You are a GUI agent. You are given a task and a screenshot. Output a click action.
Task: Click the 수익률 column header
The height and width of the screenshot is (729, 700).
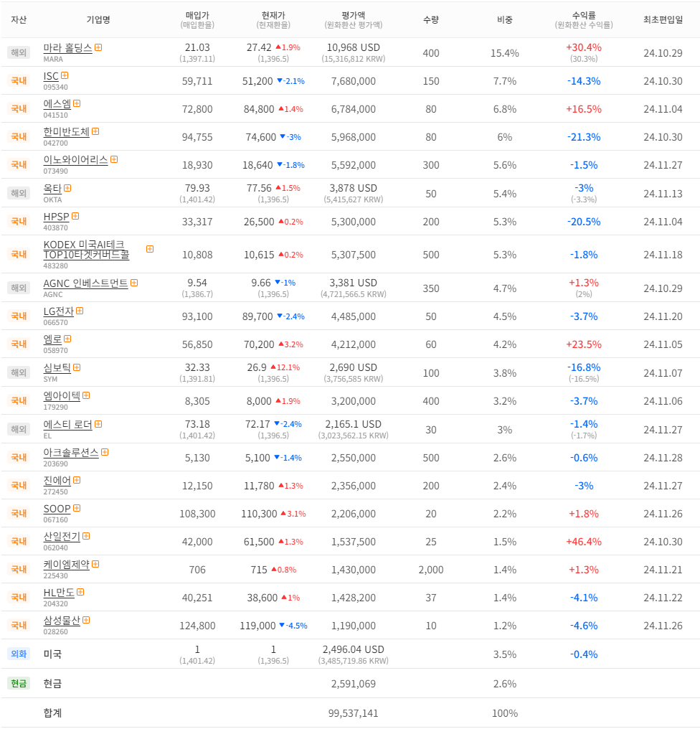pyautogui.click(x=584, y=15)
